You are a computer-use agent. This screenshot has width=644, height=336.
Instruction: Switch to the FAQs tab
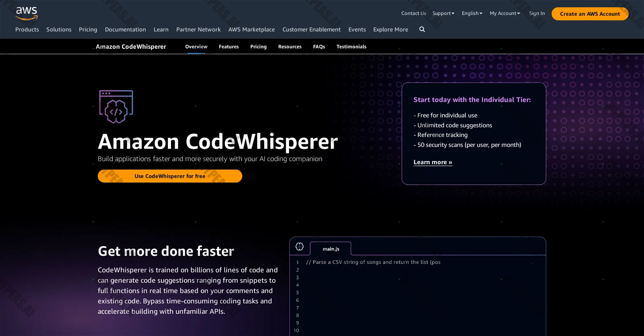coord(319,47)
